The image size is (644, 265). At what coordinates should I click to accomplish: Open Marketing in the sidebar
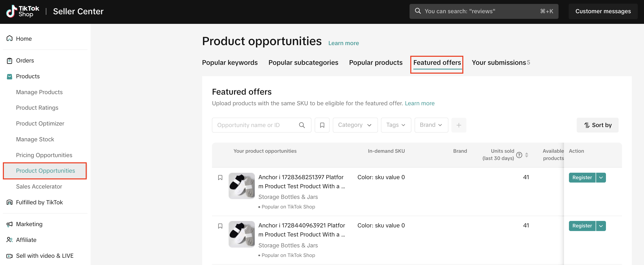(x=29, y=224)
